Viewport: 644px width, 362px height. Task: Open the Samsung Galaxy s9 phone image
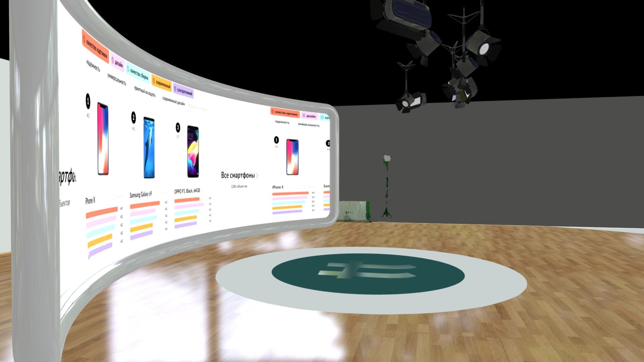pos(149,147)
